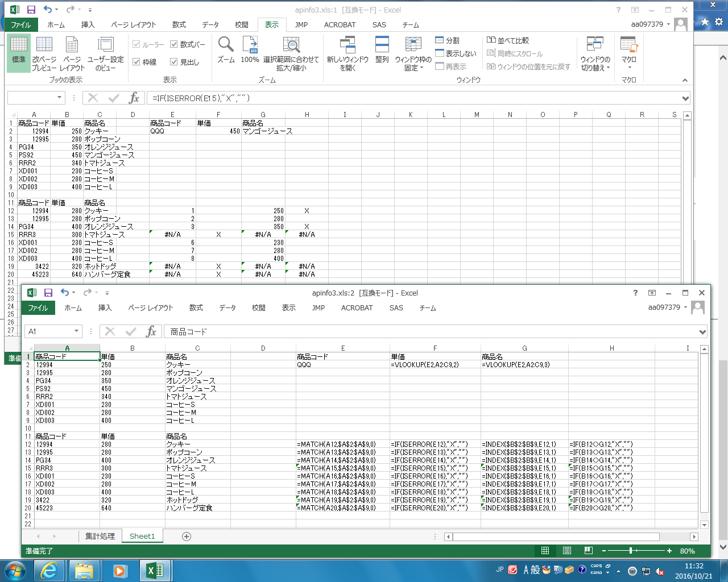Click the zoom slider in status bar

(x=631, y=551)
